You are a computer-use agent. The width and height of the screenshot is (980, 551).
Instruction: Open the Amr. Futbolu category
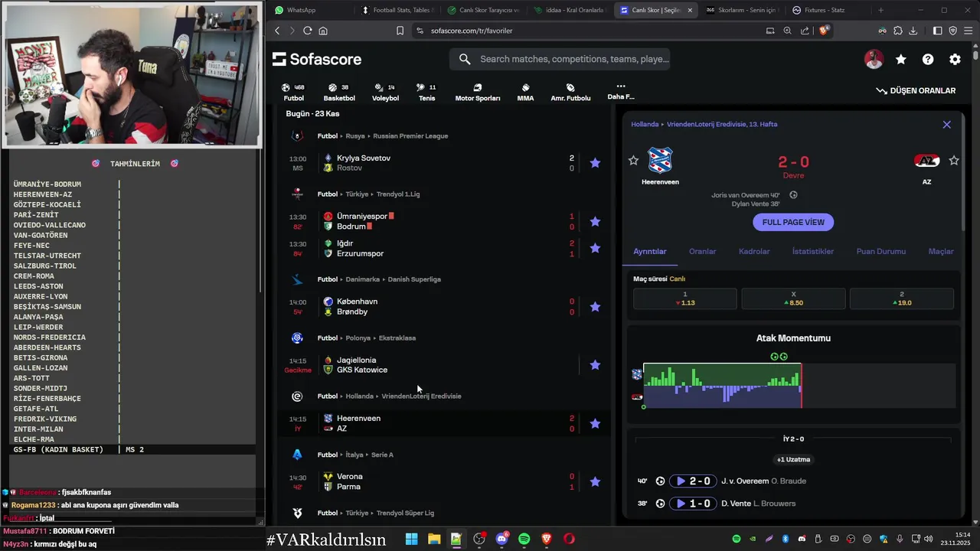click(570, 93)
